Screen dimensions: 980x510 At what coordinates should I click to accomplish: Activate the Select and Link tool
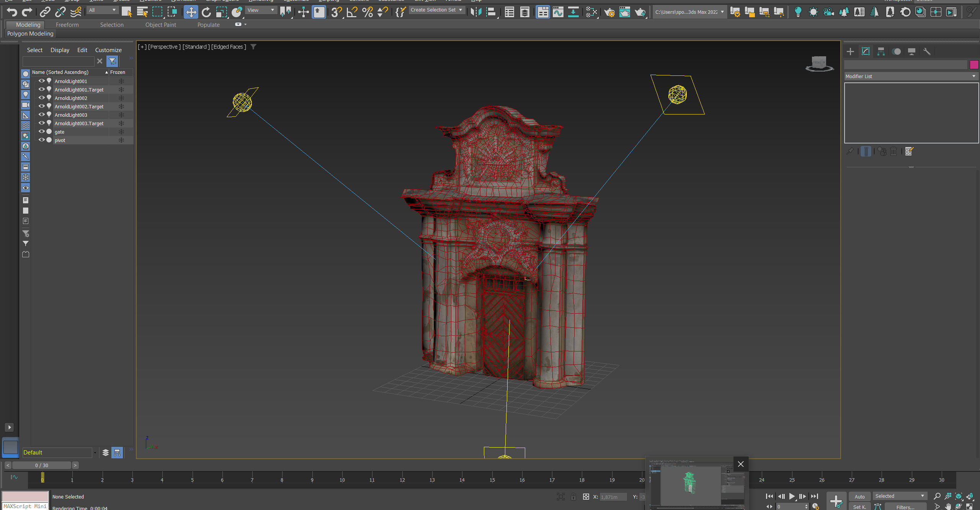point(45,12)
